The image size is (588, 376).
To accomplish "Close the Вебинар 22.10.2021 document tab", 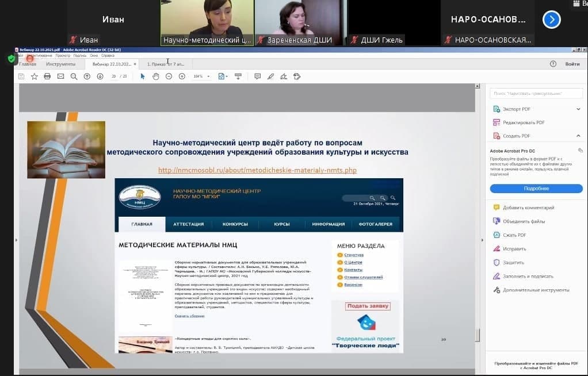I will (x=135, y=64).
